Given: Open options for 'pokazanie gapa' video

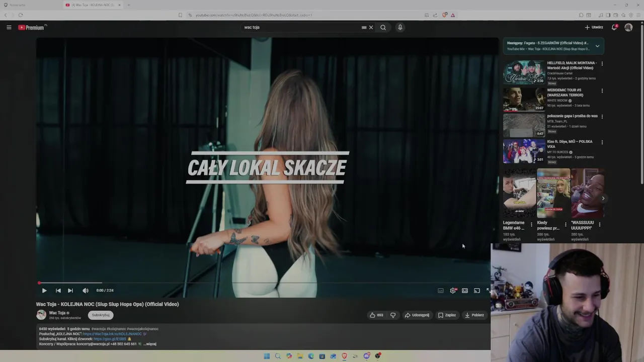Looking at the screenshot, I should tap(602, 117).
